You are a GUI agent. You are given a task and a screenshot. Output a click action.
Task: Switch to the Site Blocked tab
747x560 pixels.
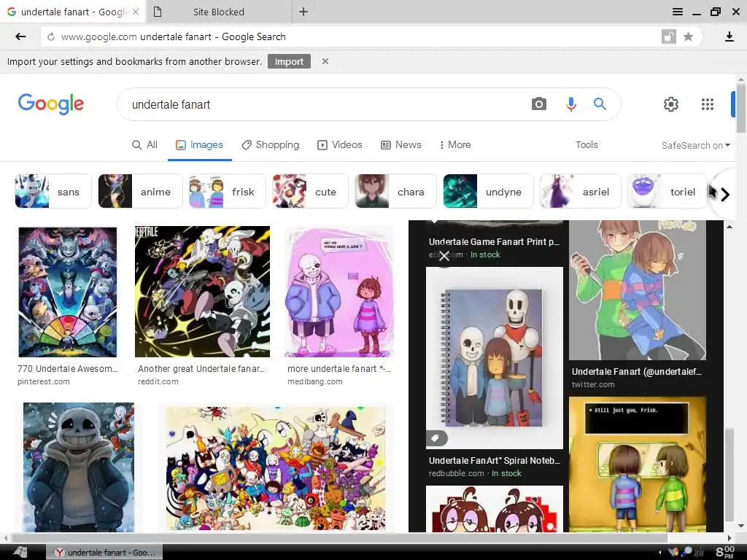[x=219, y=12]
